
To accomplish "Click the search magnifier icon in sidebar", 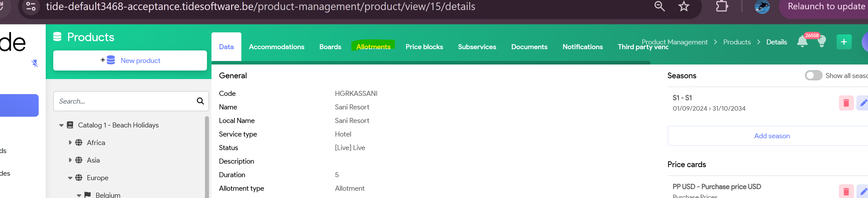I will [200, 101].
